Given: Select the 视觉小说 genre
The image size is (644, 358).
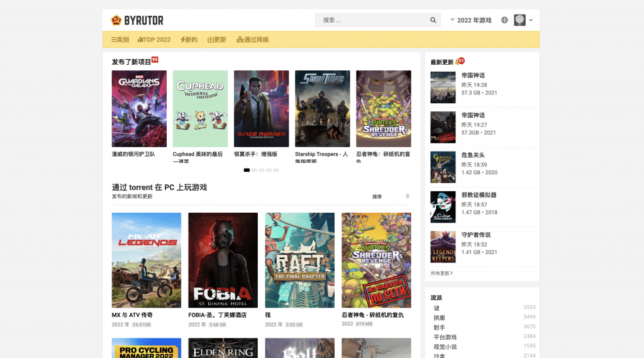Looking at the screenshot, I should point(445,347).
